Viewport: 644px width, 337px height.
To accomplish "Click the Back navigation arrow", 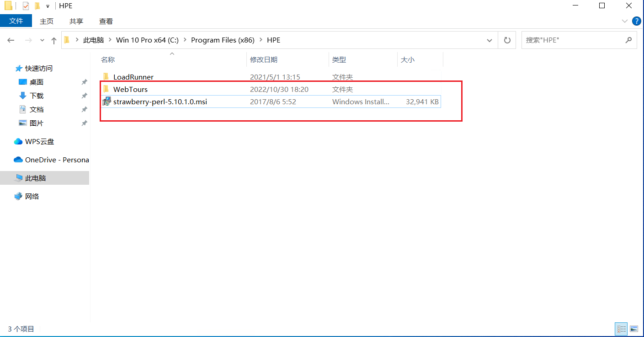I will tap(11, 40).
